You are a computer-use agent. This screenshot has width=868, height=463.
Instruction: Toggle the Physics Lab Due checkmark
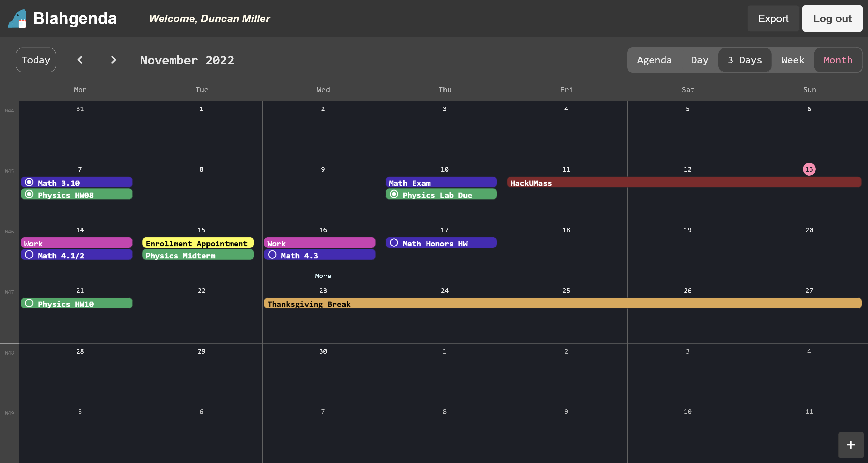[394, 194]
